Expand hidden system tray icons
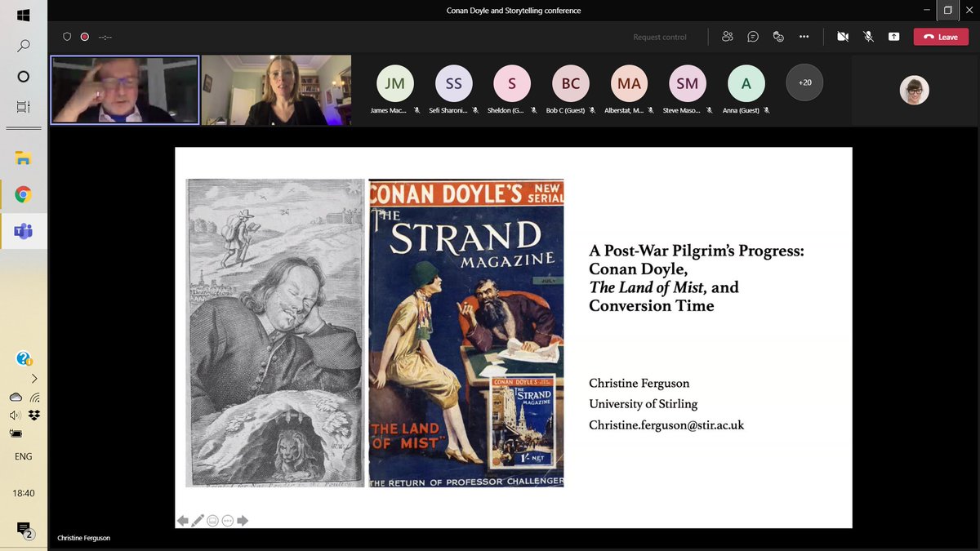This screenshot has width=980, height=551. [x=33, y=378]
